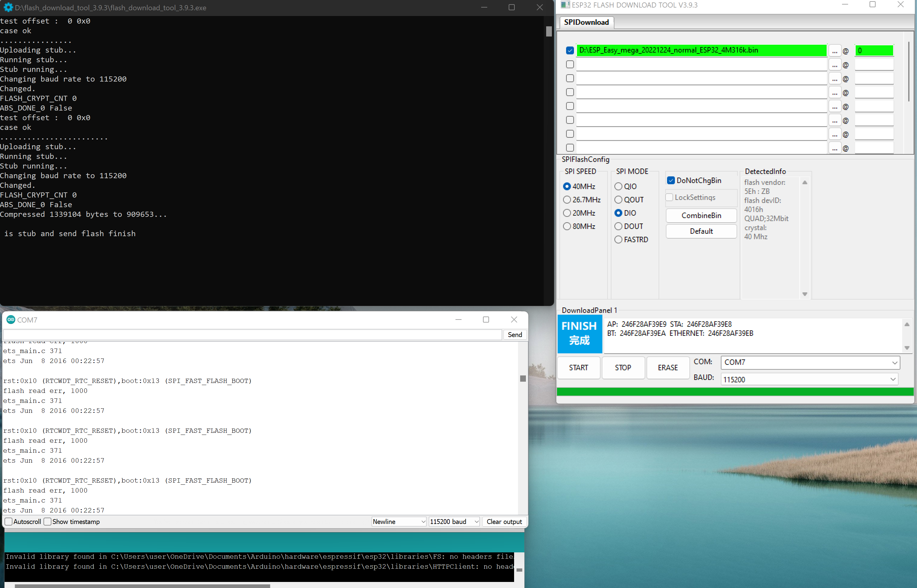Viewport: 917px width, 588px height.
Task: Click the flash download tool console gear icon
Action: pos(8,7)
